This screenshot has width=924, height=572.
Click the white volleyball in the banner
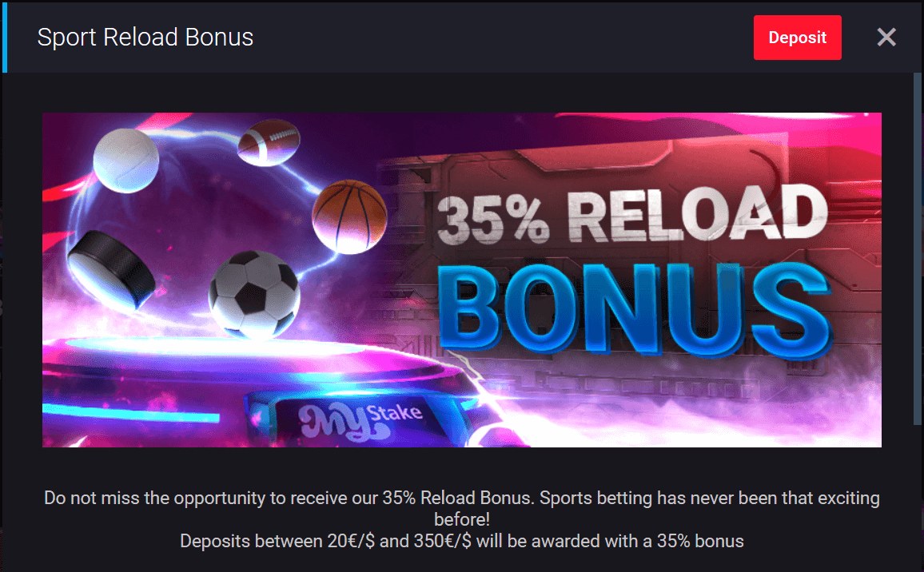(x=126, y=161)
